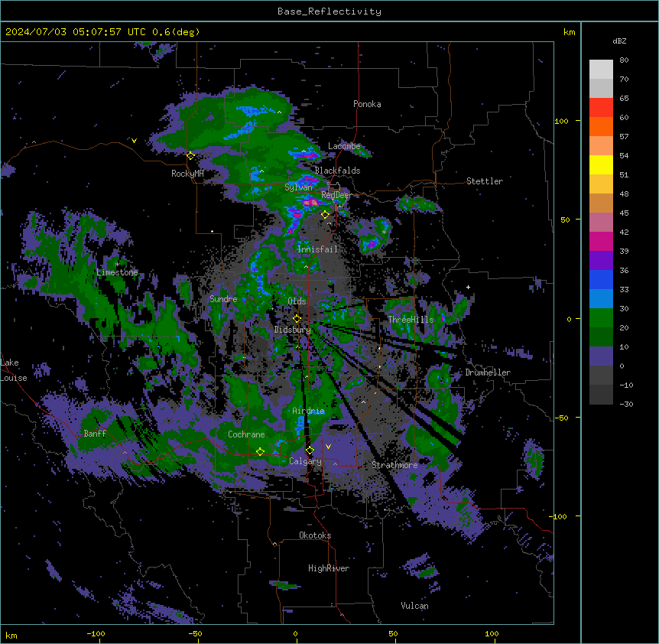This screenshot has width=659, height=644.
Task: Click the yellow diamond marker between Olds and Didsbury
Action: 297,319
